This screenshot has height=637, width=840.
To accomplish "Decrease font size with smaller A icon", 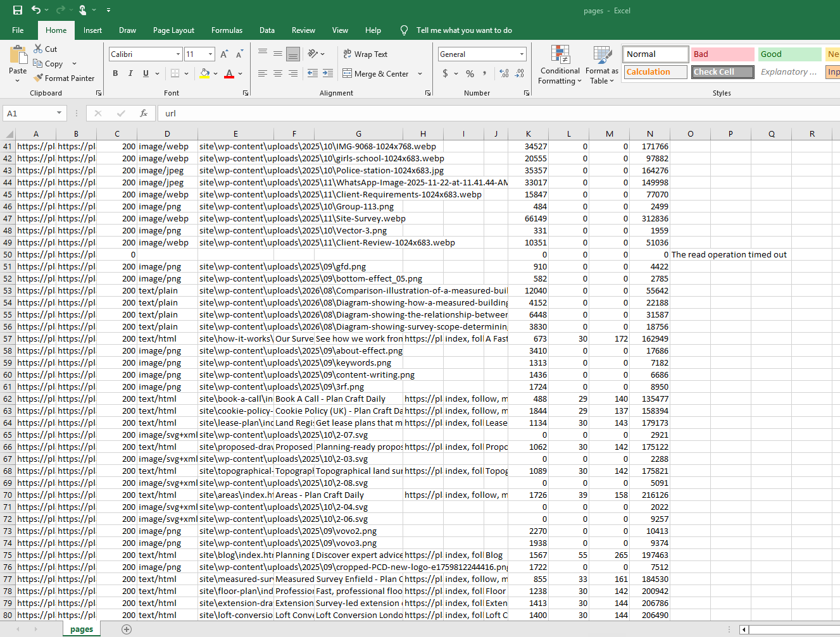I will pos(239,54).
